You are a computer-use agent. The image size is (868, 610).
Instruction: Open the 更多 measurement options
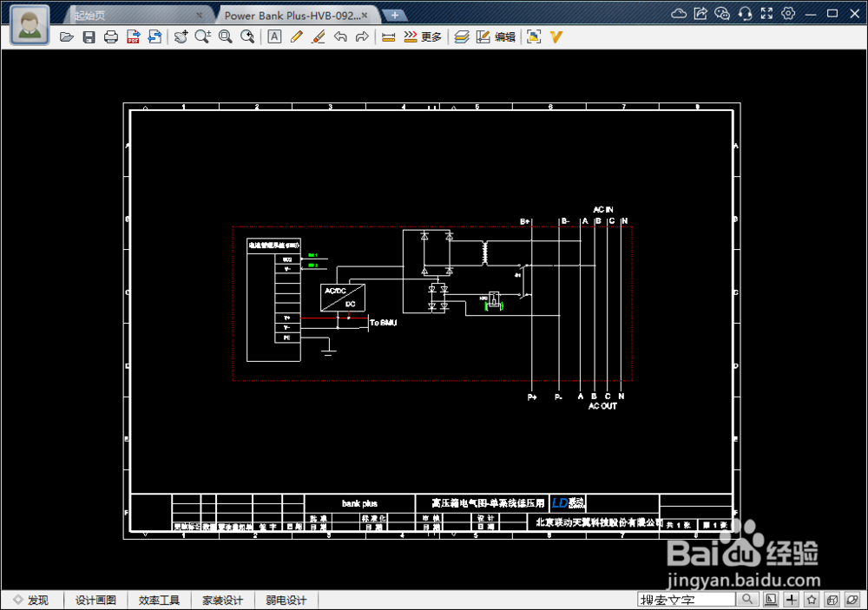click(423, 37)
